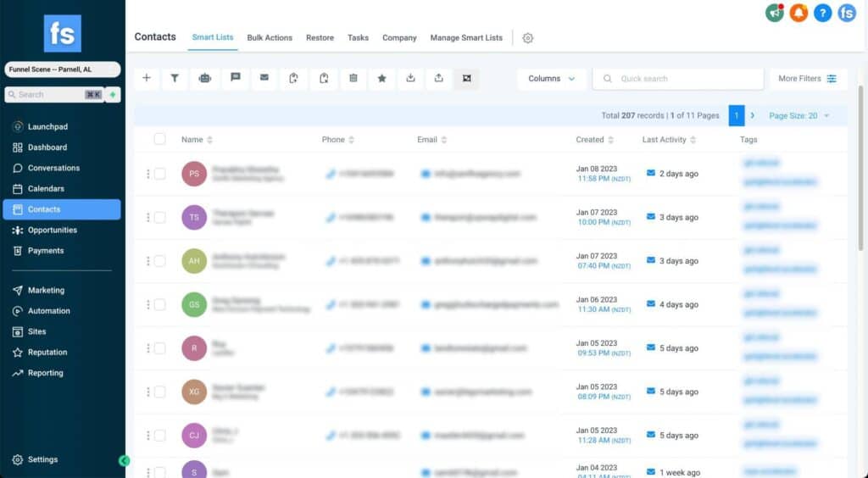The width and height of the screenshot is (868, 478).
Task: Click the add contact plus icon
Action: coord(147,78)
